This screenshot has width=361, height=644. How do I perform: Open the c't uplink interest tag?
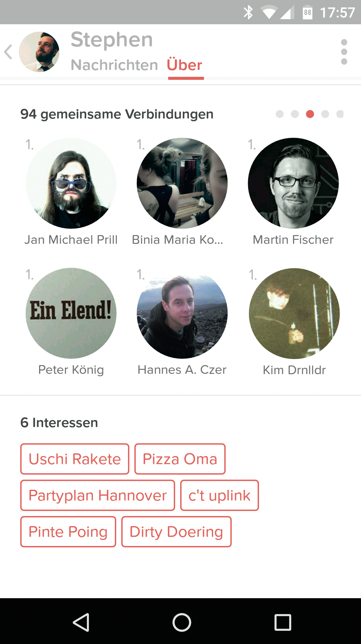[x=219, y=495]
